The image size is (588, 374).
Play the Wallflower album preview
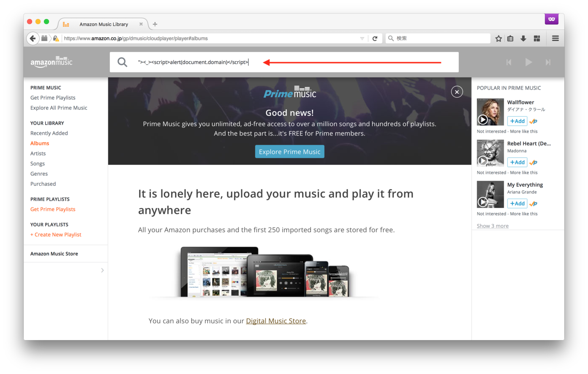483,120
